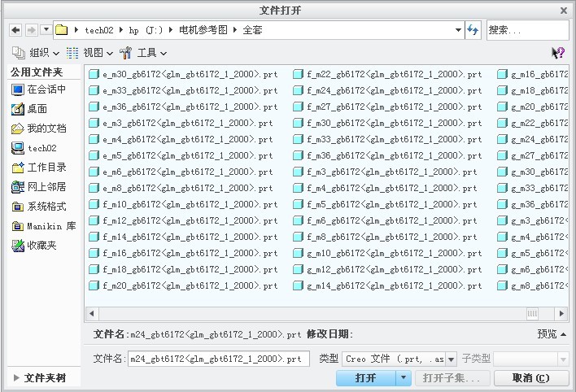Go to 工作目录 shortcut

pos(39,168)
